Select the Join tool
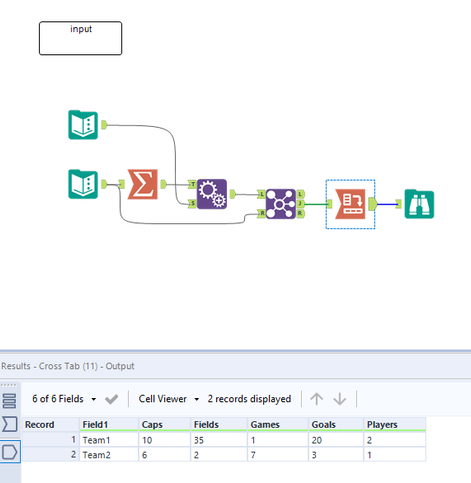This screenshot has height=483, width=471. [x=281, y=204]
